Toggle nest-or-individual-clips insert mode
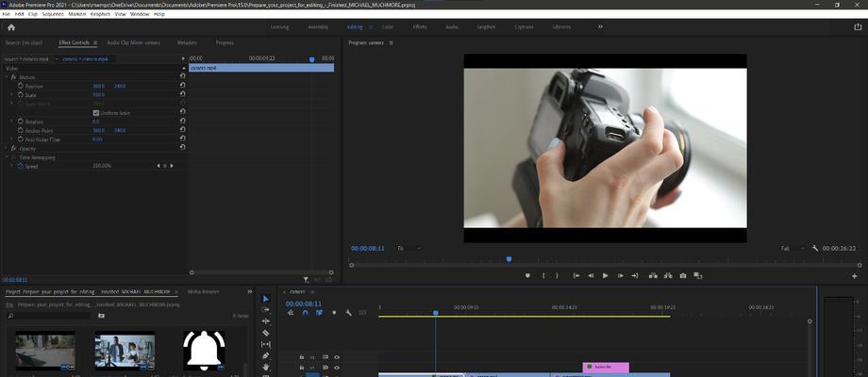Image resolution: width=868 pixels, height=377 pixels. click(x=291, y=312)
